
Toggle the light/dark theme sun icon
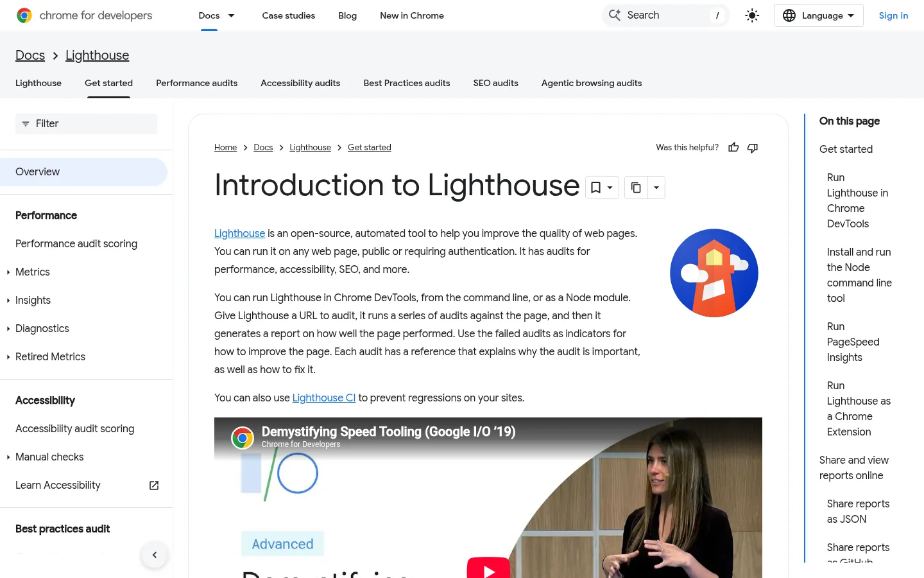(752, 15)
